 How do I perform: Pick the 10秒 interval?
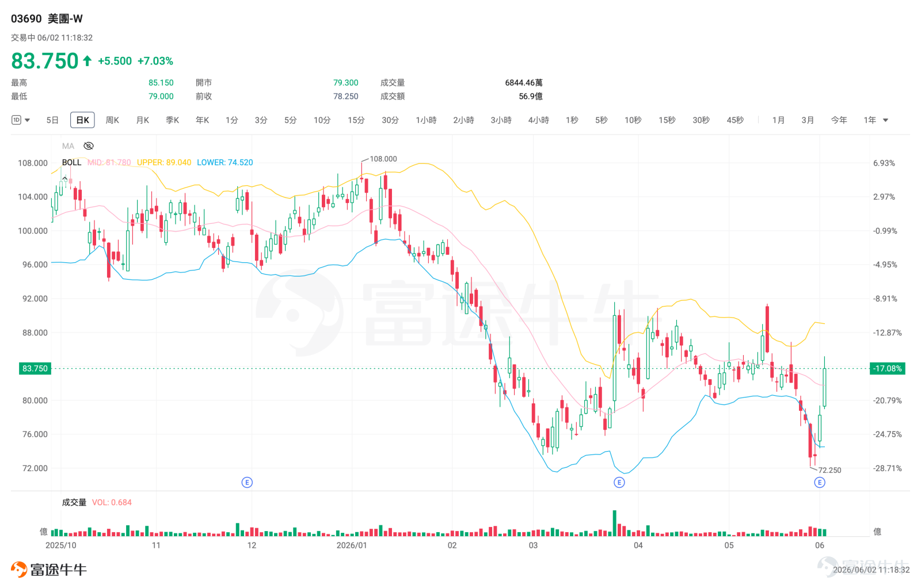point(633,120)
